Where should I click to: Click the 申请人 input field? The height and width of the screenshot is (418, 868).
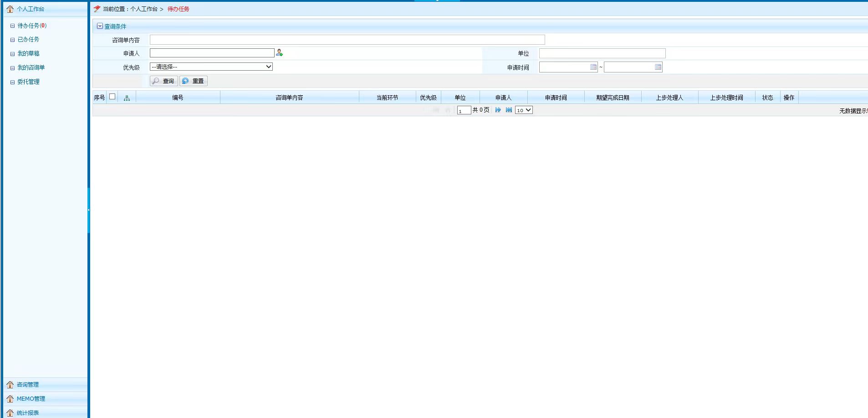(x=212, y=53)
